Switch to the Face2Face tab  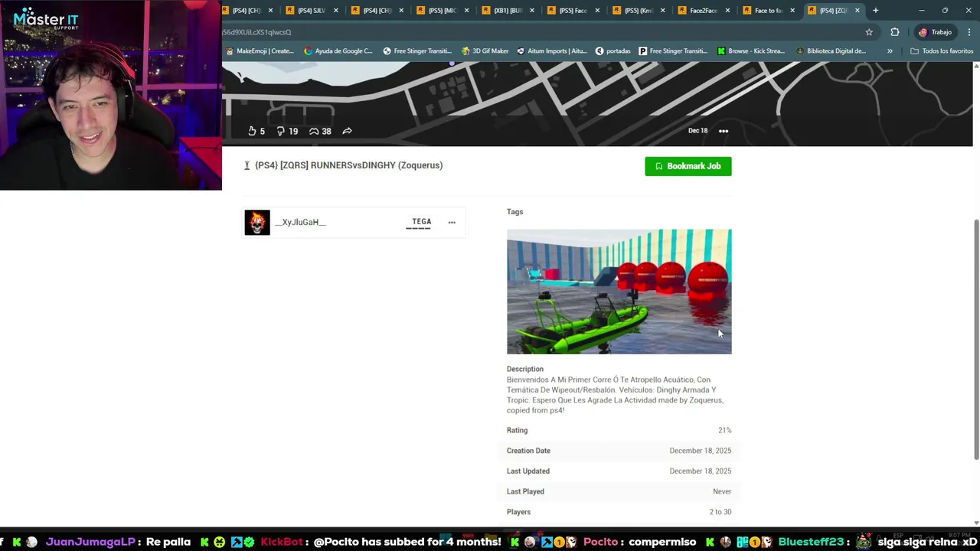(704, 11)
